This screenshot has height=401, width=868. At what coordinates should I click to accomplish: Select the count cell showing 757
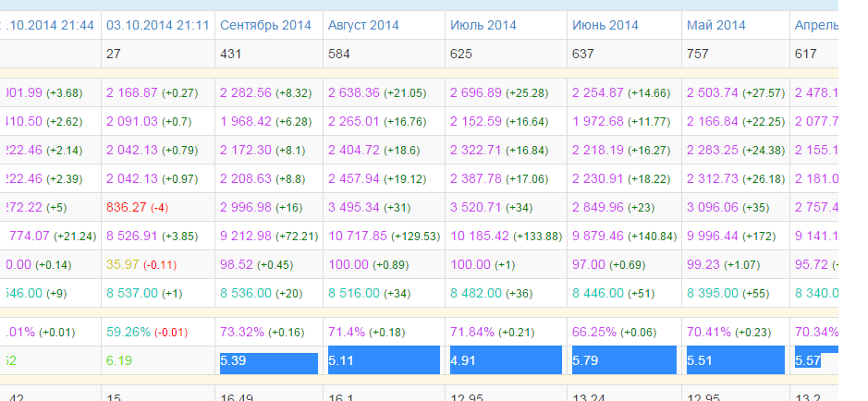pos(736,54)
